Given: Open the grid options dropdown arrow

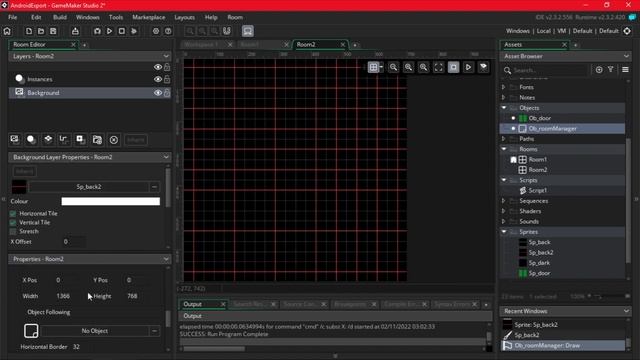Looking at the screenshot, I should [381, 67].
